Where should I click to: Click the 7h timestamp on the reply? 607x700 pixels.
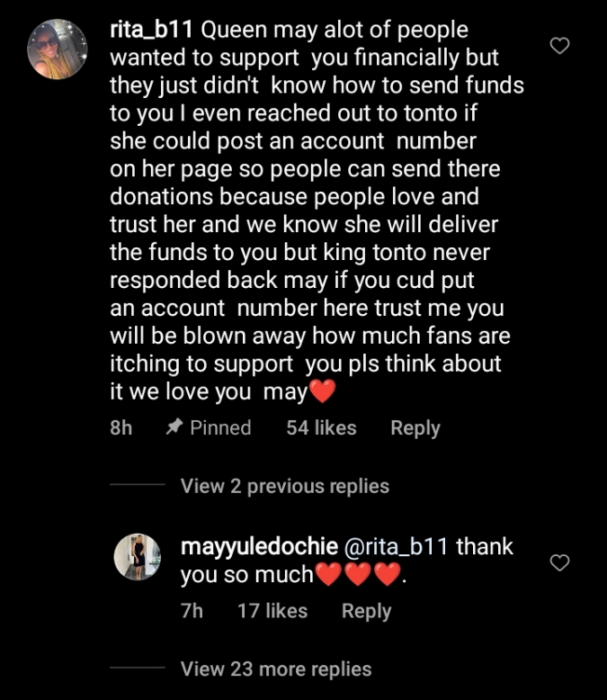(192, 611)
